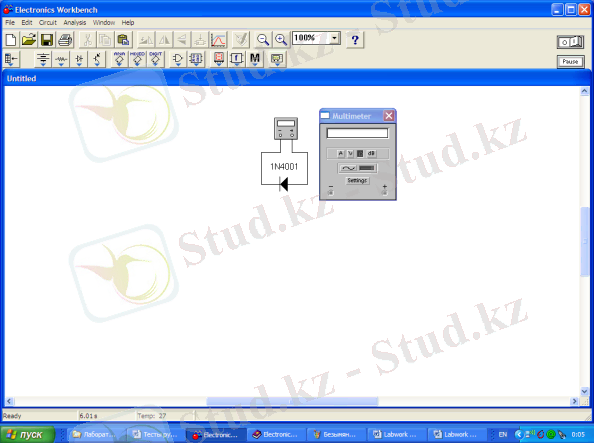Click the 1N4001 component label
594x443 pixels.
(x=284, y=166)
